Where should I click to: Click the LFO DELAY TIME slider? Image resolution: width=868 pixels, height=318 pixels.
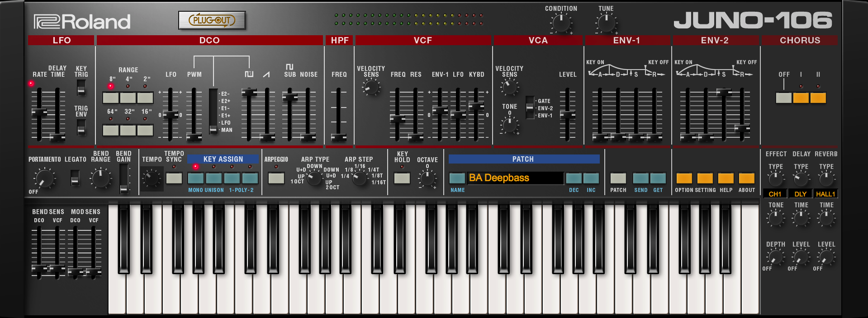pyautogui.click(x=57, y=137)
